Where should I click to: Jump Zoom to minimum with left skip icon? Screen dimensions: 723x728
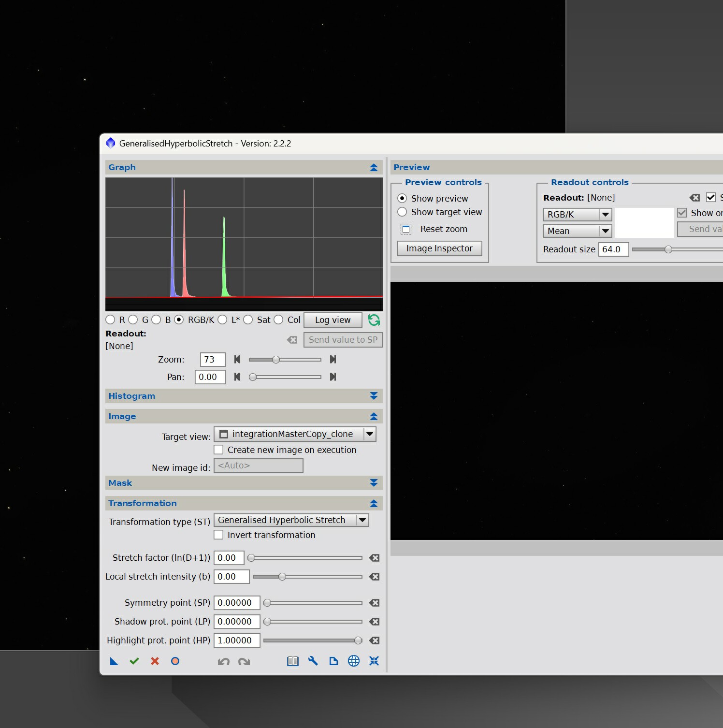coord(237,359)
